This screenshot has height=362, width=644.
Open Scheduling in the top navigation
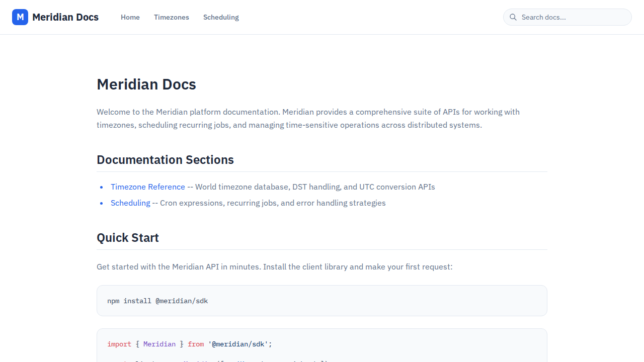click(x=221, y=17)
